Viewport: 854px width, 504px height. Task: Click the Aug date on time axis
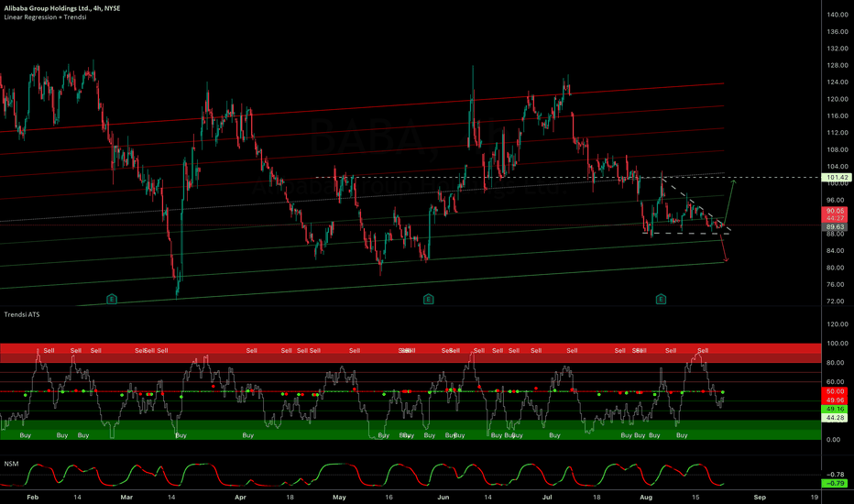tap(646, 497)
